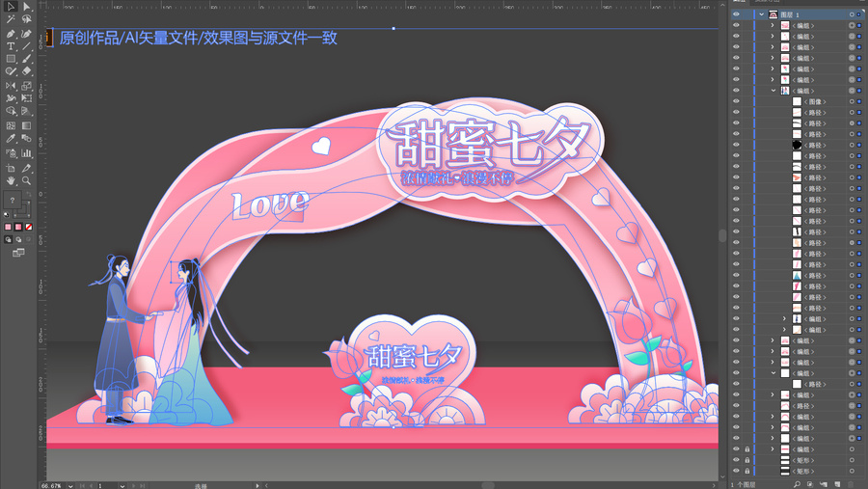The height and width of the screenshot is (489, 868).
Task: Unlock the locked <编组> row via padlock
Action: click(746, 449)
